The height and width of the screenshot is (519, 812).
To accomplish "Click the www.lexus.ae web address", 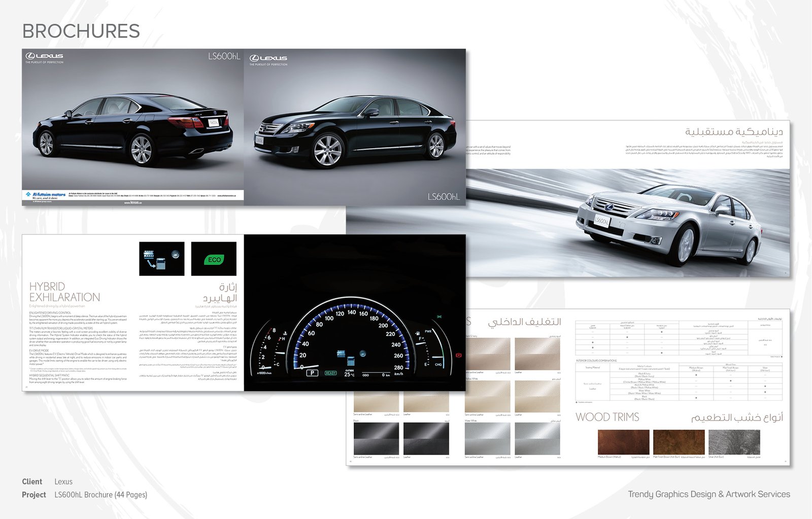I will coord(133,202).
